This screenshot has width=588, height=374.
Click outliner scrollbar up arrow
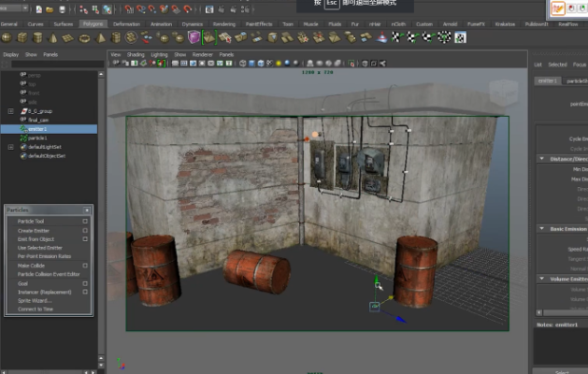click(x=101, y=75)
